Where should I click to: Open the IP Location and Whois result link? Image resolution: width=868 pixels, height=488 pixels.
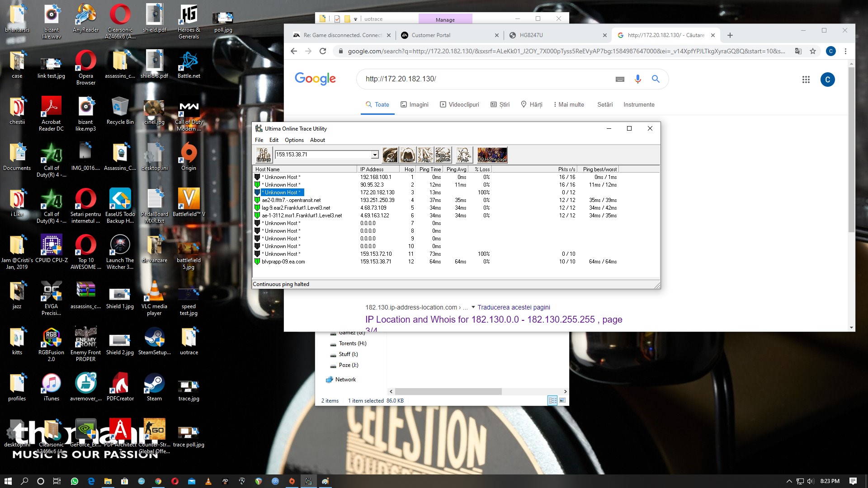coord(494,319)
